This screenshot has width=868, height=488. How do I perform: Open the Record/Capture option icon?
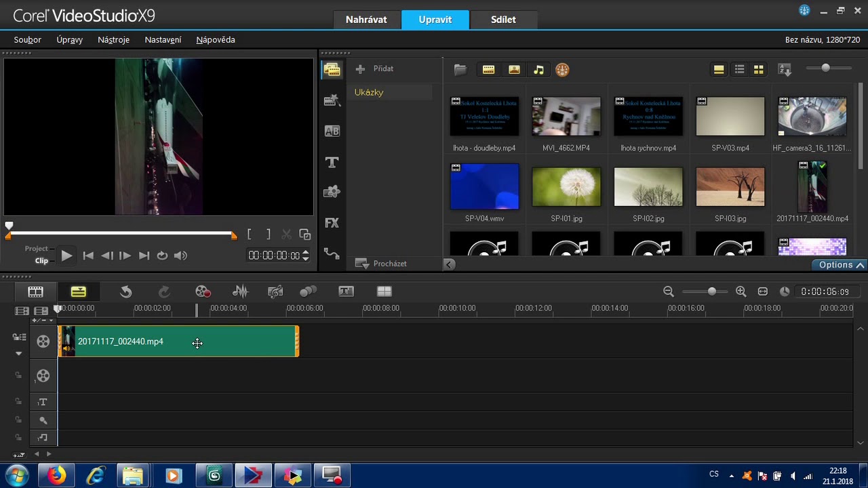pyautogui.click(x=203, y=291)
